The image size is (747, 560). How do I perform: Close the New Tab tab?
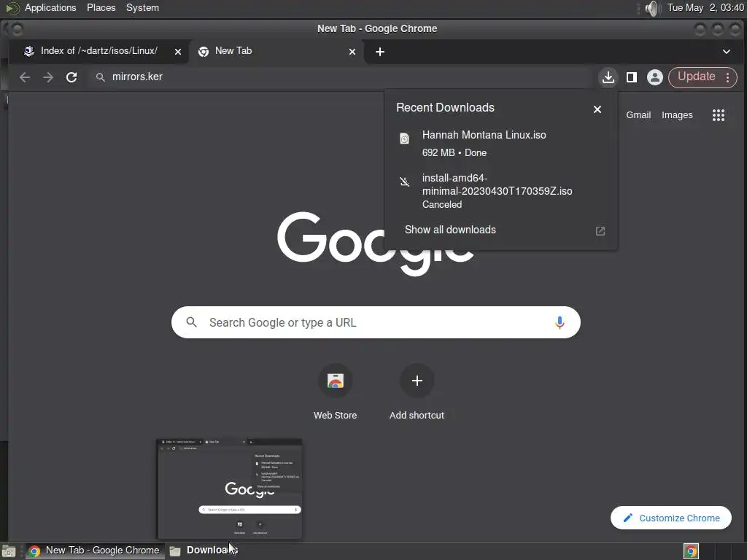coord(352,52)
